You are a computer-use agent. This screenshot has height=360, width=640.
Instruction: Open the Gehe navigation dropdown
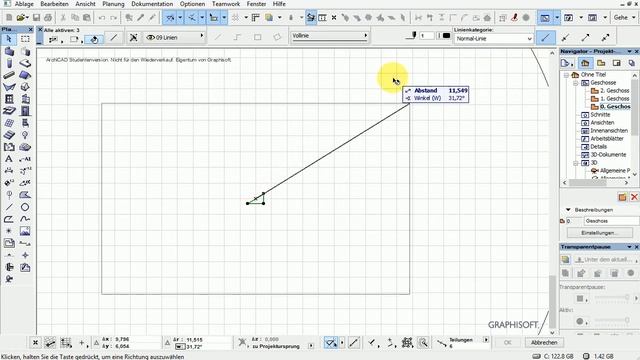(x=624, y=18)
